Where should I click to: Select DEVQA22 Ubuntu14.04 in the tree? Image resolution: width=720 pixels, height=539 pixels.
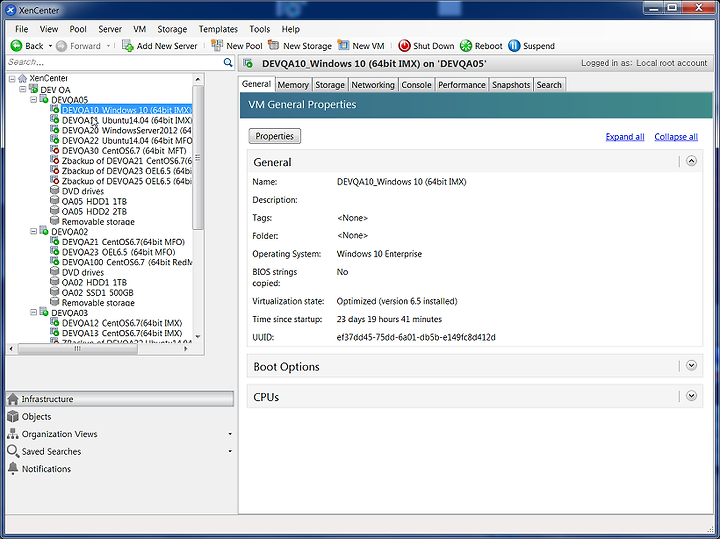tap(127, 140)
